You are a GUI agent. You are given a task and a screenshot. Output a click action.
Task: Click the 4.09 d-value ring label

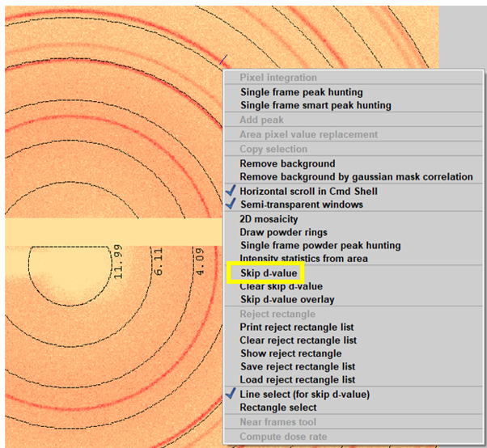click(200, 262)
